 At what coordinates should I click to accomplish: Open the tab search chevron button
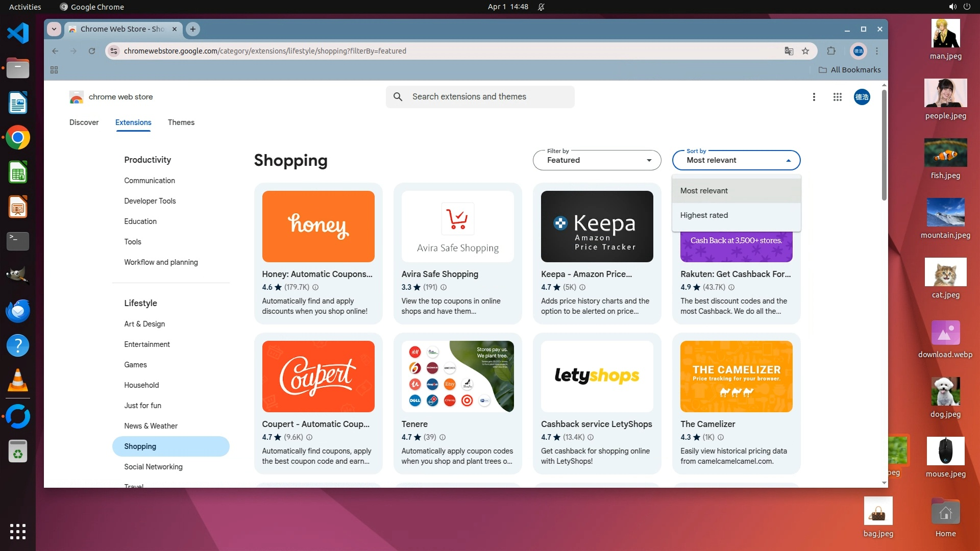[x=54, y=29]
